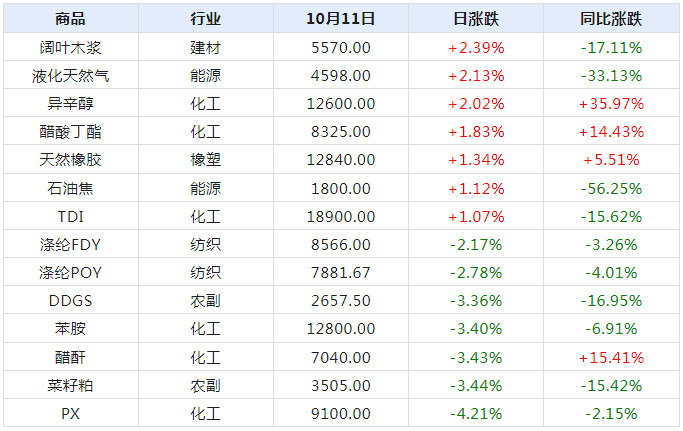Screen dimensions: 683x431
Task: Open the 天然橡胶 commodity entry
Action: [70, 159]
